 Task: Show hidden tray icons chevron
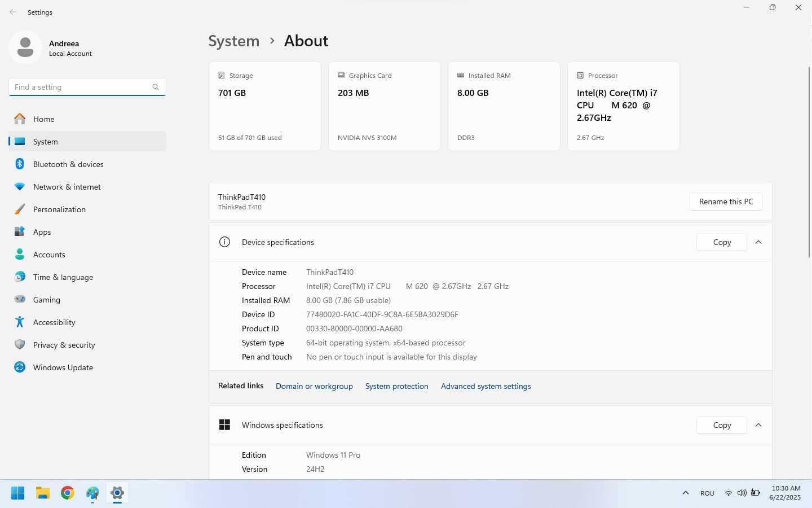tap(686, 493)
